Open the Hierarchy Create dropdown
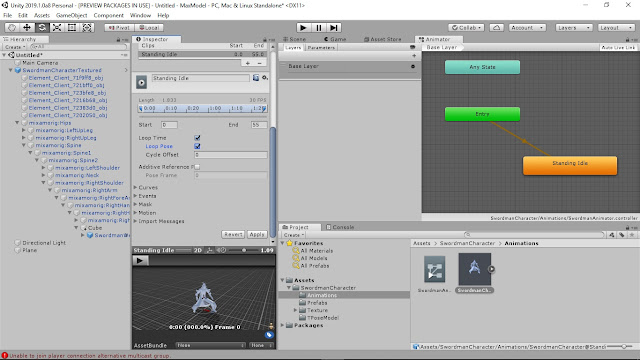This screenshot has width=640, height=360. click(15, 47)
